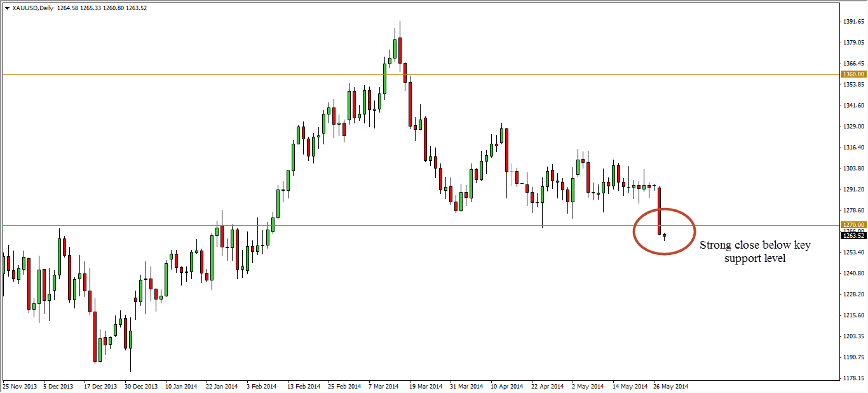The image size is (868, 393).
Task: Click the 5 Dec 2013 date label
Action: point(59,386)
